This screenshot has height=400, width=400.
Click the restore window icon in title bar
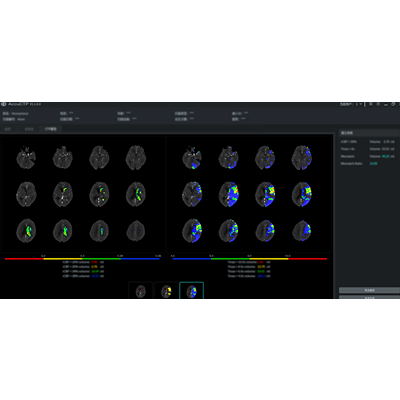tap(393, 104)
